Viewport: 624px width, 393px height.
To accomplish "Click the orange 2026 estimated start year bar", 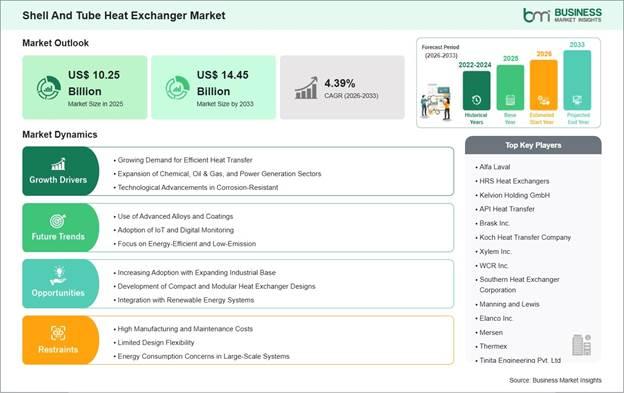I will (544, 85).
